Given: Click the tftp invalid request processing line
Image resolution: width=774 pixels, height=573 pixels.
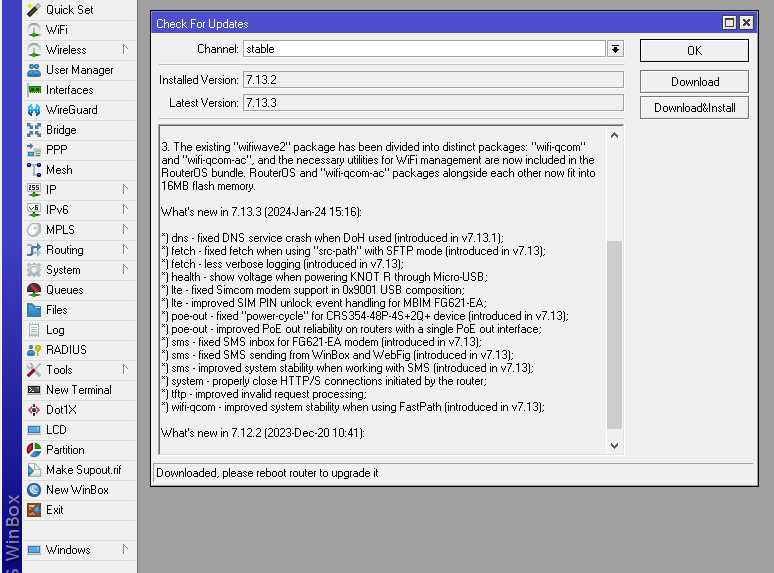Looking at the screenshot, I should (264, 394).
